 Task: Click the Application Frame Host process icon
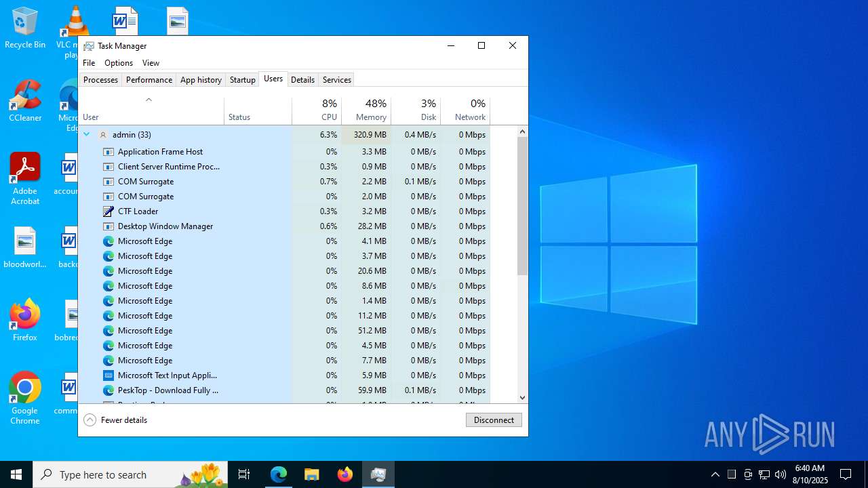pos(108,152)
